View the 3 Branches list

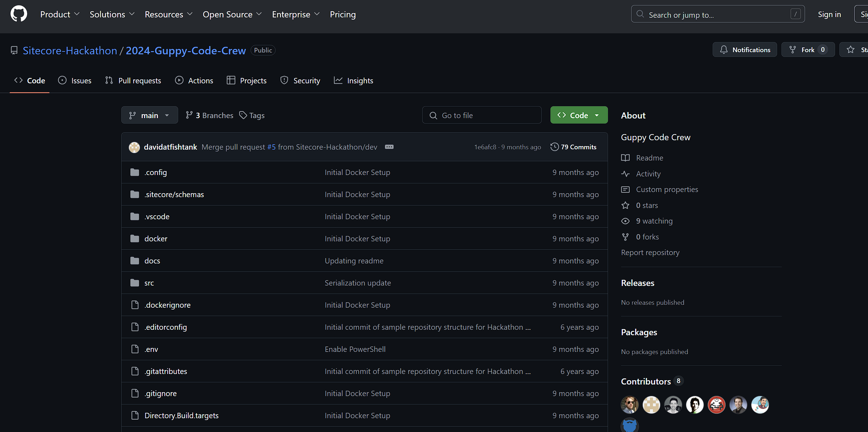(209, 115)
